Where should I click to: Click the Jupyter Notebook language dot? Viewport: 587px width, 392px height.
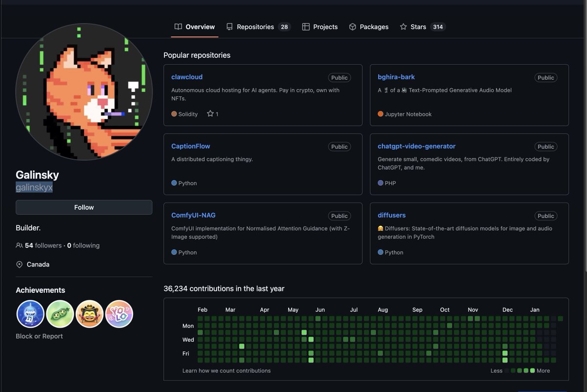coord(381,114)
